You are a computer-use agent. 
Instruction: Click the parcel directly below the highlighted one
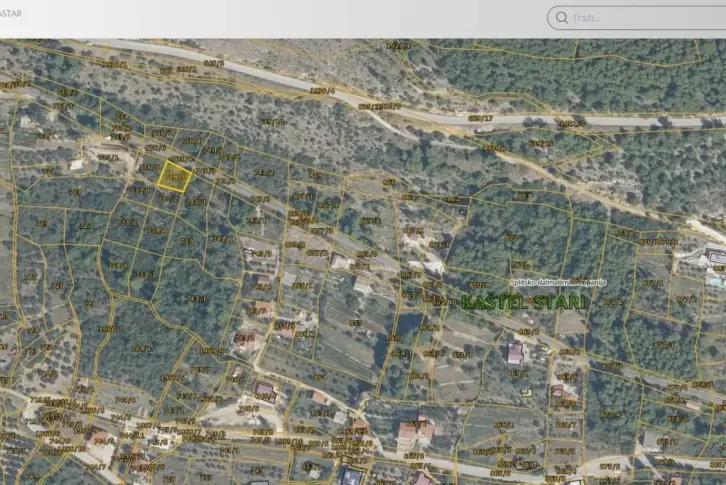(170, 200)
